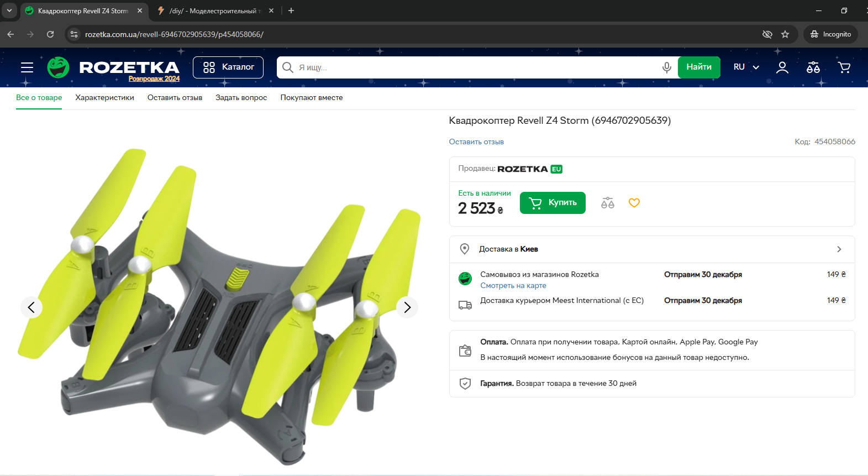Click the warranty shield icon
Viewport: 868px width, 476px height.
click(465, 384)
